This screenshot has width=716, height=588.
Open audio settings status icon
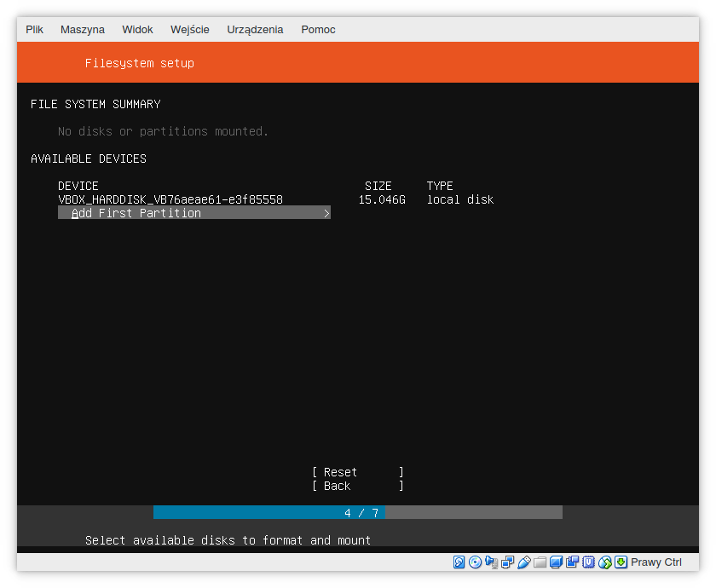click(x=491, y=562)
